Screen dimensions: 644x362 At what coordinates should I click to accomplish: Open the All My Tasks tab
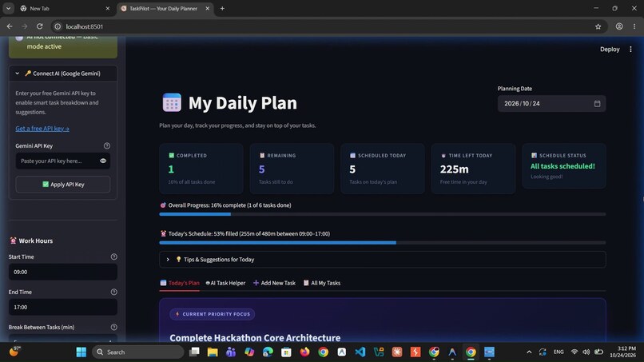point(322,283)
